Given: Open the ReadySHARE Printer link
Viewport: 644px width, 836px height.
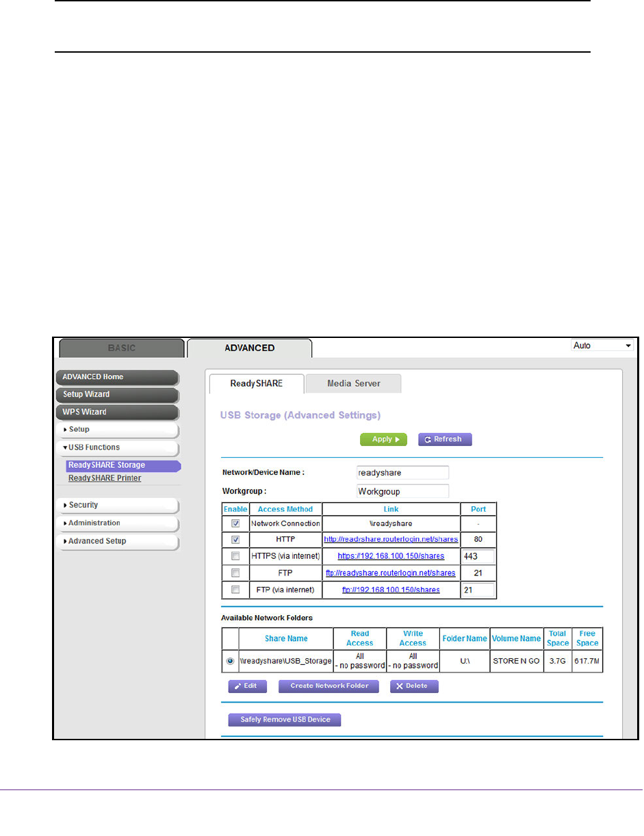Looking at the screenshot, I should [x=105, y=478].
